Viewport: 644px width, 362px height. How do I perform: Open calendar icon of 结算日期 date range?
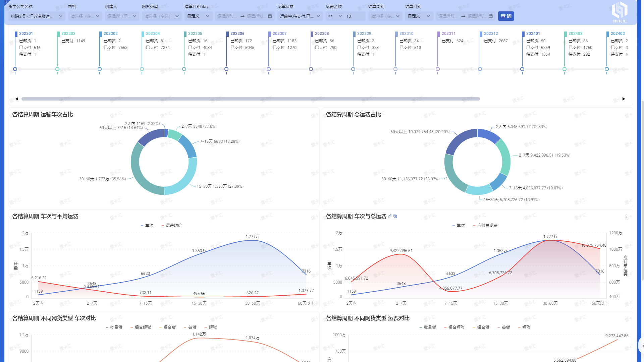(491, 16)
